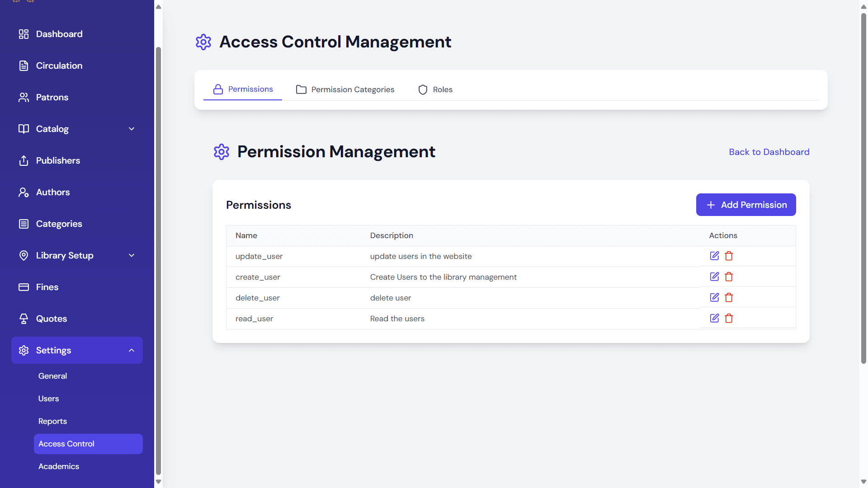Expand the Library Setup chevron
Image resolution: width=868 pixels, height=488 pixels.
coord(132,256)
